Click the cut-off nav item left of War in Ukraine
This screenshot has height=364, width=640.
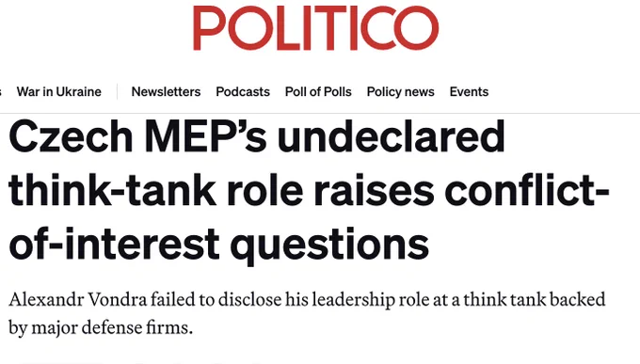1,92
